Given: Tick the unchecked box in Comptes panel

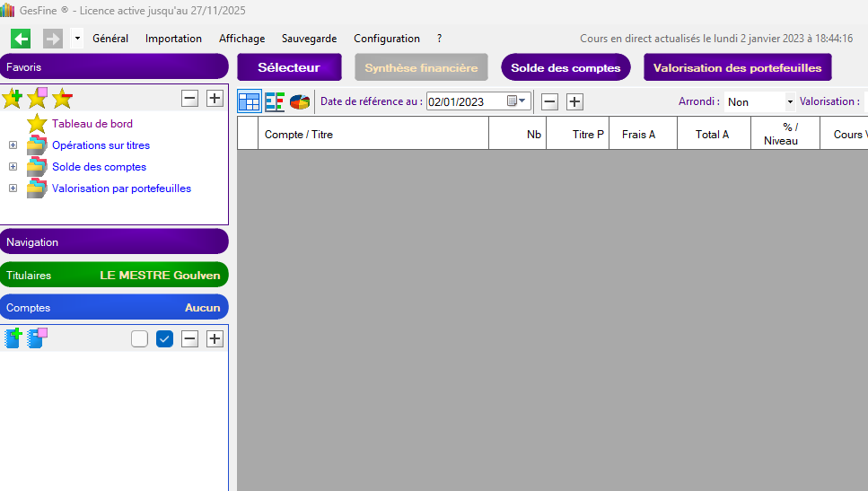Looking at the screenshot, I should [139, 338].
